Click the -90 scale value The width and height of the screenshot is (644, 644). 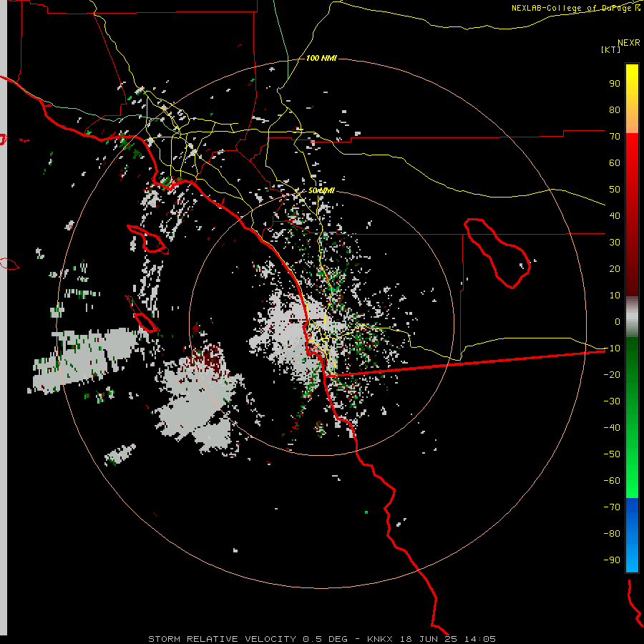tap(612, 560)
